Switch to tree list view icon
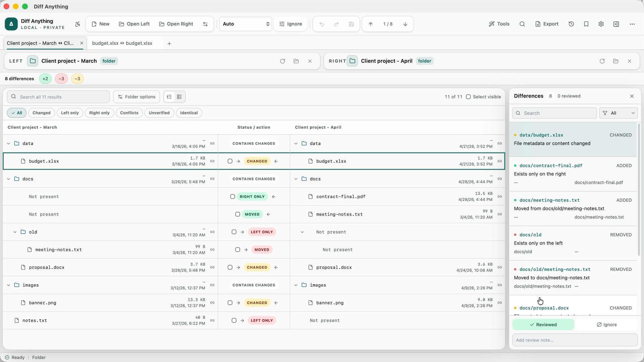Image resolution: width=644 pixels, height=362 pixels. pos(169,97)
